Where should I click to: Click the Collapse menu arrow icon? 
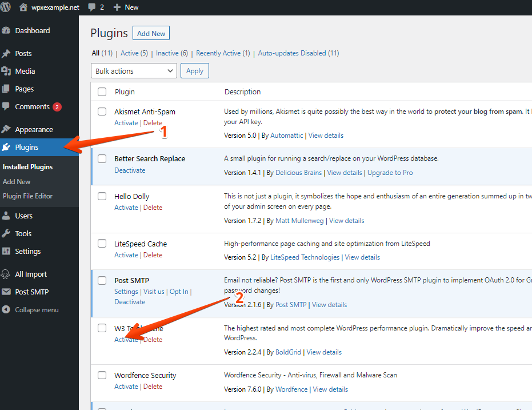coord(6,309)
